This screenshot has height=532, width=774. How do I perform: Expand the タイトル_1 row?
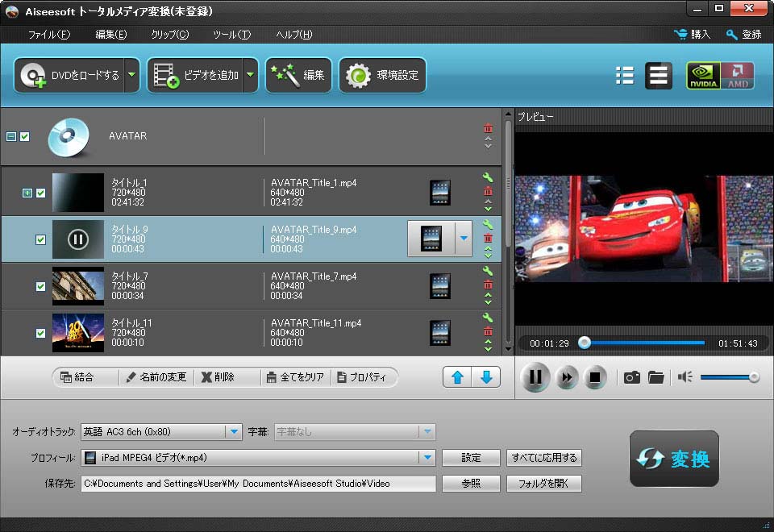pyautogui.click(x=27, y=193)
